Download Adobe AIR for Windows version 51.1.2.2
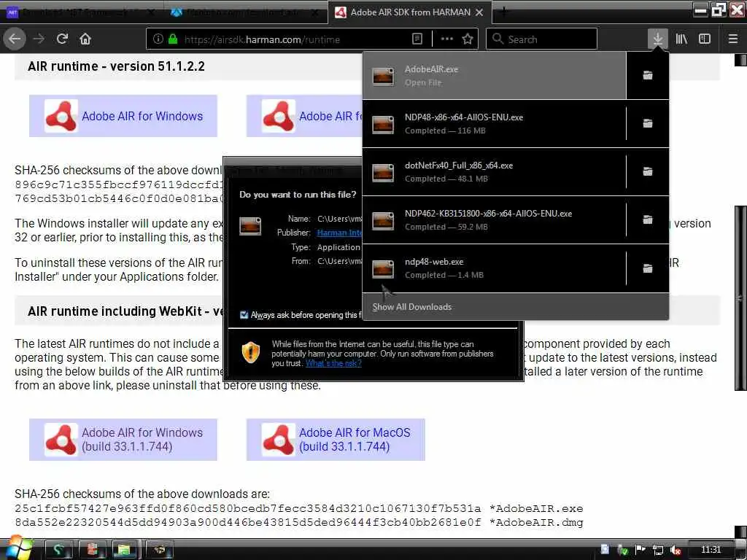 pos(123,116)
